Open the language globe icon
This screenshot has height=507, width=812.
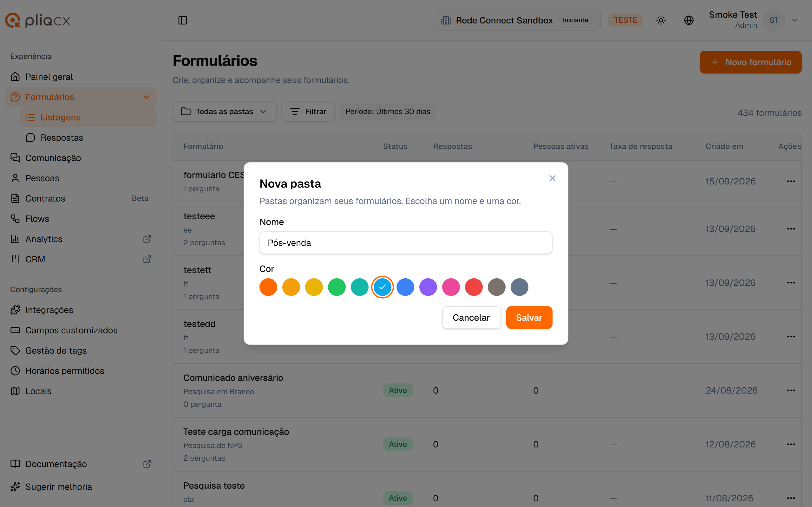[689, 20]
